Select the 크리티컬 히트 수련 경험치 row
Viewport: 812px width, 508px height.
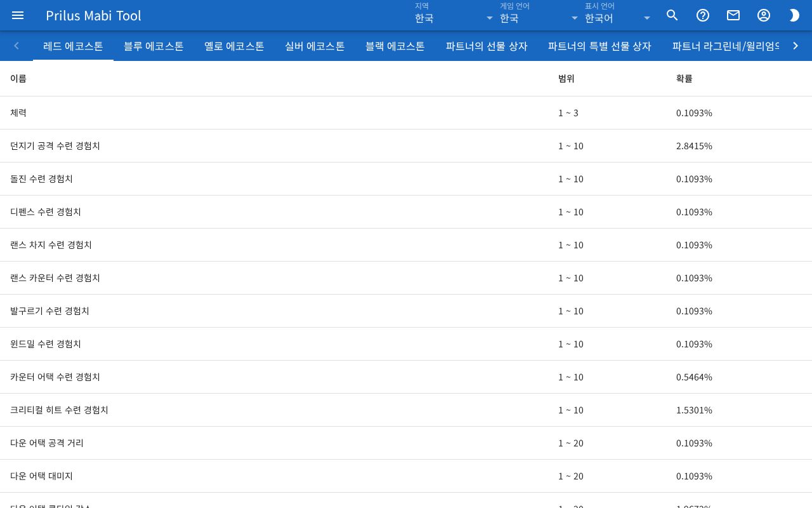pos(406,410)
